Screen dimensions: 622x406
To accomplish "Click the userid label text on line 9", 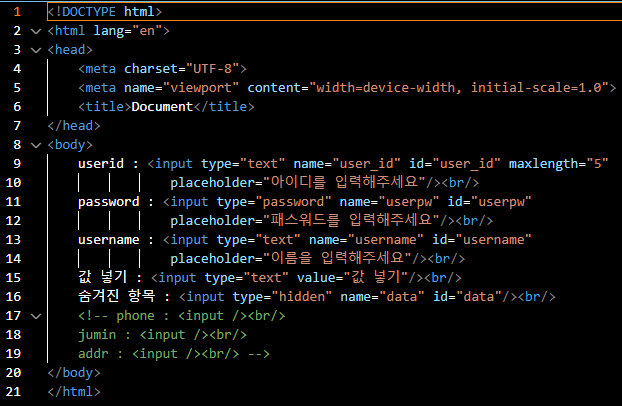I will coord(101,164).
